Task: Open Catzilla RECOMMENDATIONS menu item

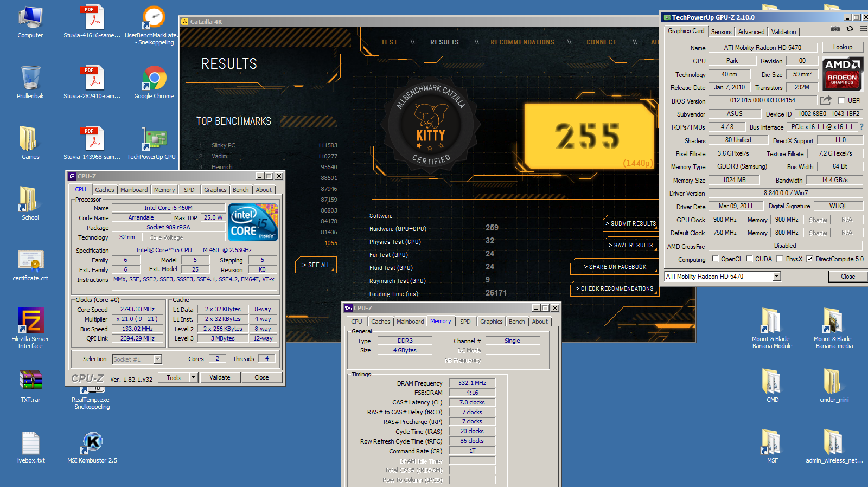Action: (522, 42)
